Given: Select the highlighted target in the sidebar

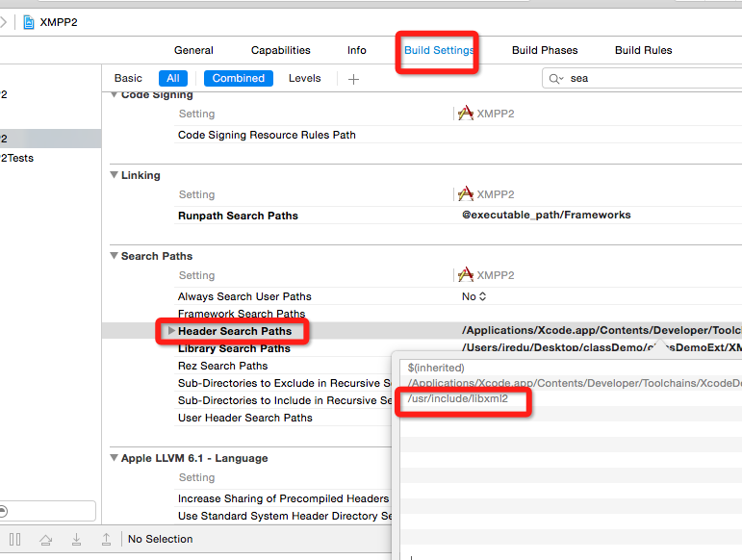Looking at the screenshot, I should (50, 139).
